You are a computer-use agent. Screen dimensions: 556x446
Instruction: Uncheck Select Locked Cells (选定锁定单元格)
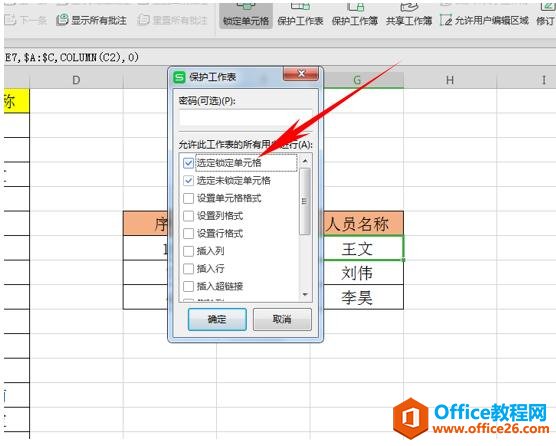pos(188,163)
